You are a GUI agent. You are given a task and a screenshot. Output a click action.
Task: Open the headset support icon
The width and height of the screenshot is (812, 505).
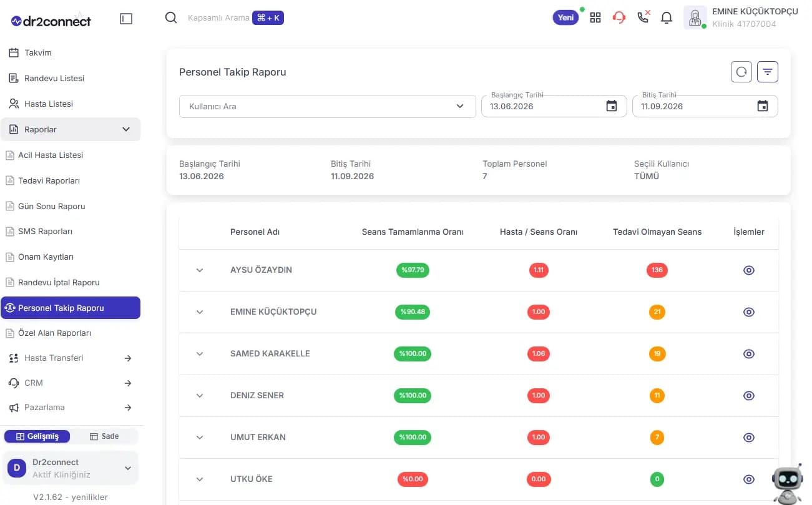coord(619,17)
